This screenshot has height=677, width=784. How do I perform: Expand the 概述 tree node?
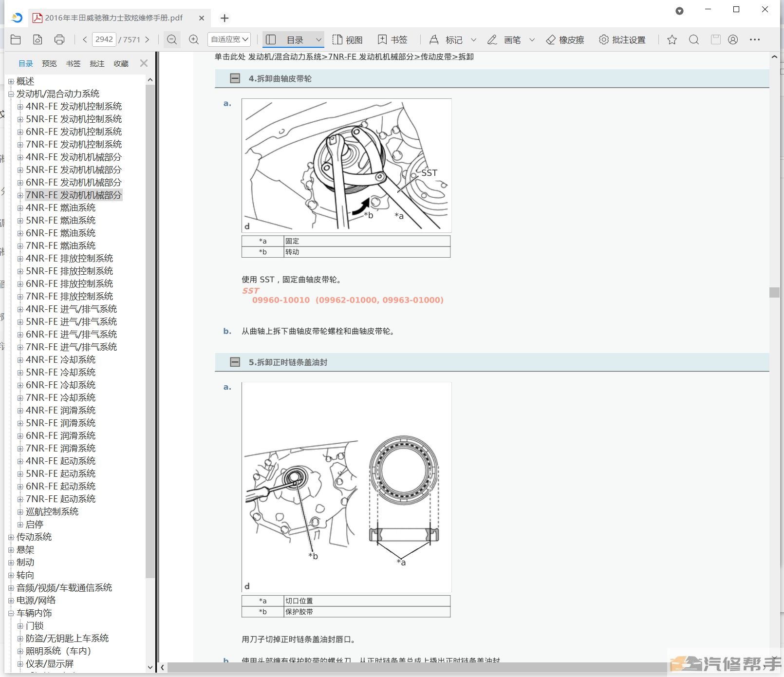(x=11, y=81)
